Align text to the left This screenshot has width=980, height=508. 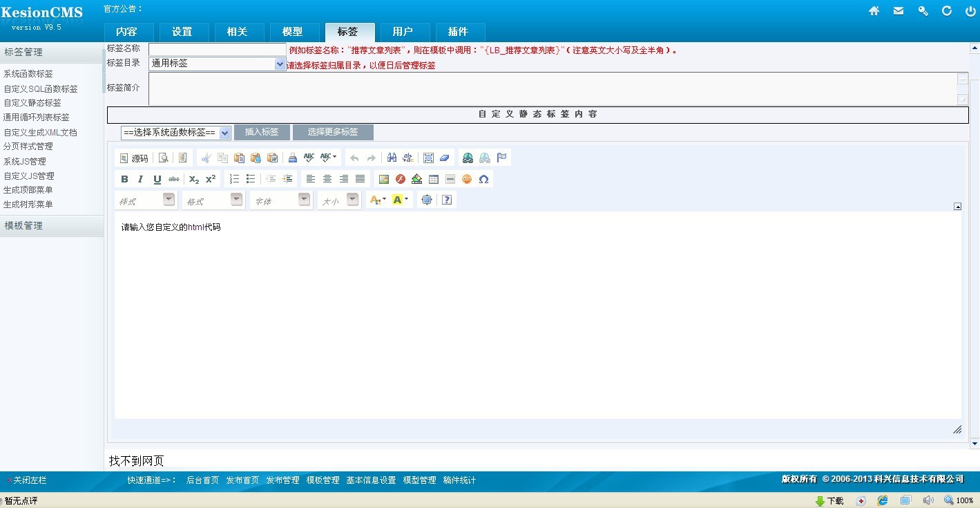click(x=311, y=179)
